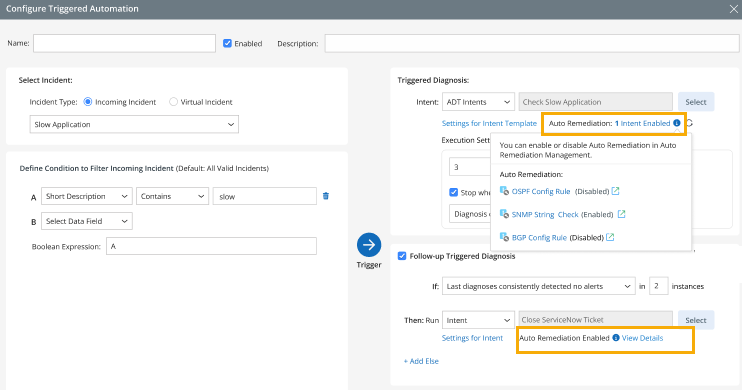The width and height of the screenshot is (742, 390).
Task: Open the ADT Intents dropdown
Action: [478, 102]
